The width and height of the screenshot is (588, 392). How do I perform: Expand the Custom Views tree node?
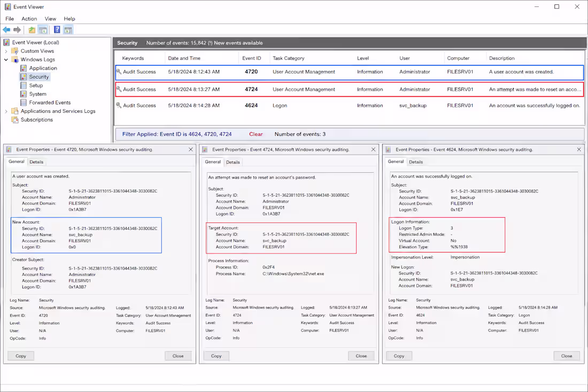[x=6, y=51]
